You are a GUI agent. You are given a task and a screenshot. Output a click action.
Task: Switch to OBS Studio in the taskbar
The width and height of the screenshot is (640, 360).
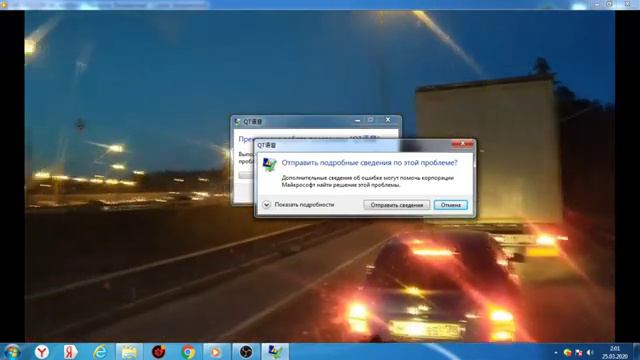246,351
